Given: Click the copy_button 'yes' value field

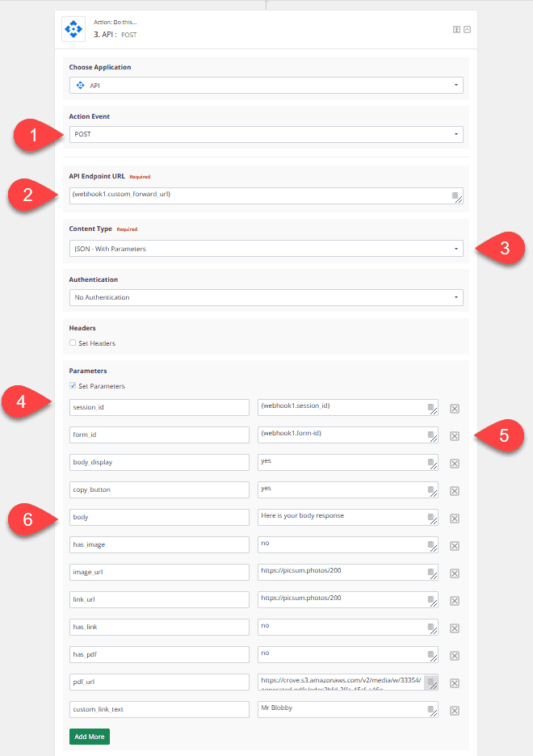Looking at the screenshot, I should (x=348, y=489).
